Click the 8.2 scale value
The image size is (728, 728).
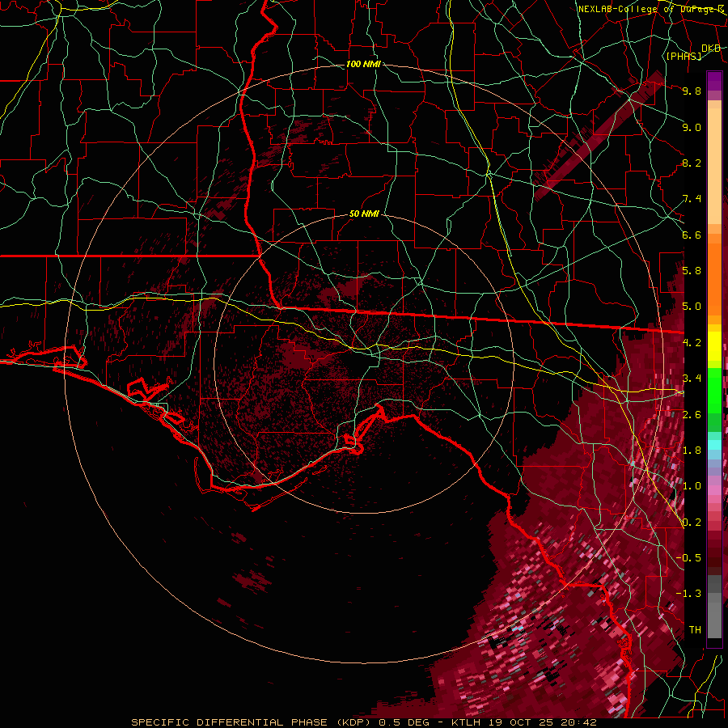692,163
